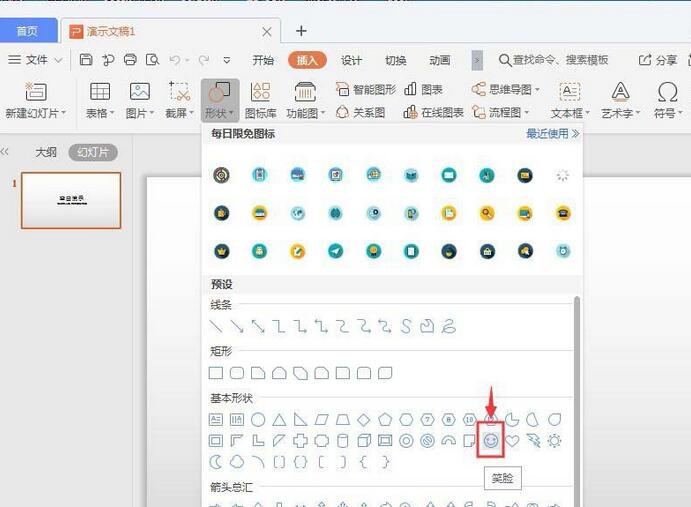The height and width of the screenshot is (507, 691).
Task: Open the 表格 table dropdown
Action: [100, 101]
